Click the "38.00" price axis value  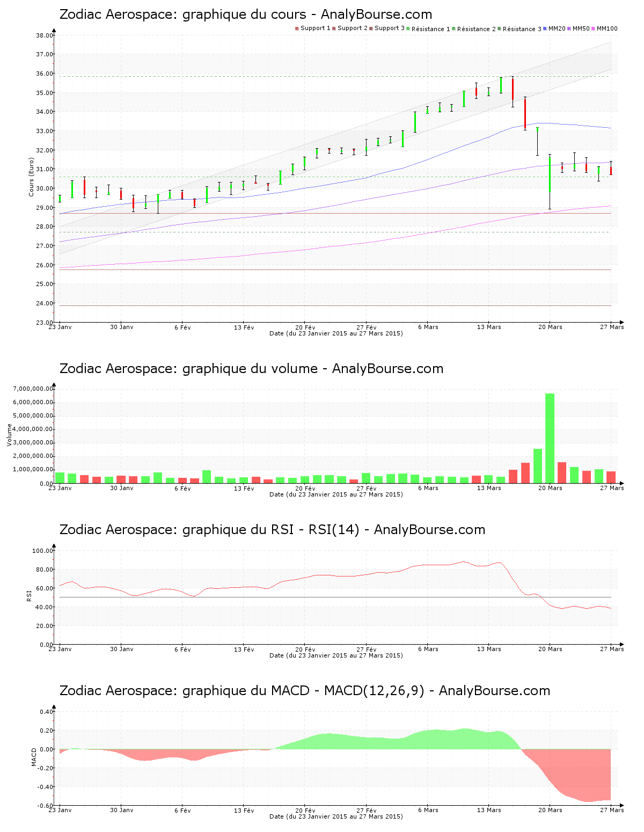point(45,35)
